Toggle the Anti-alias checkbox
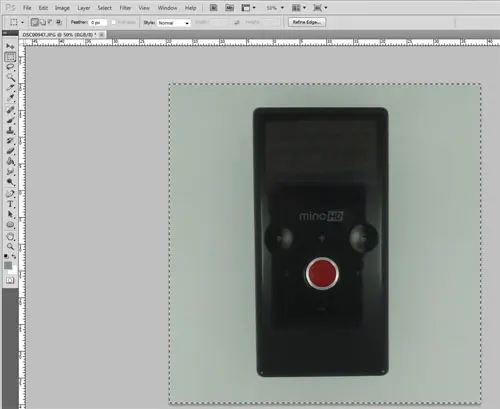This screenshot has width=500, height=409. tap(114, 22)
